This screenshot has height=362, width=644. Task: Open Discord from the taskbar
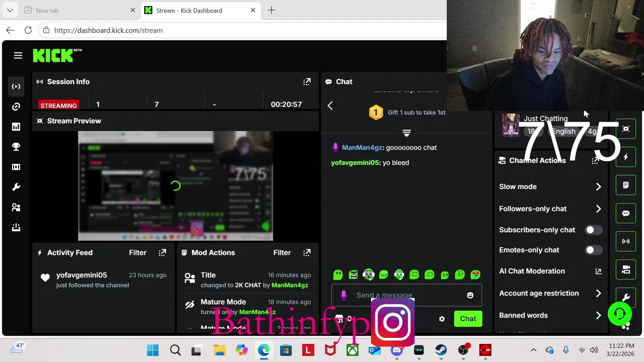pos(396,350)
